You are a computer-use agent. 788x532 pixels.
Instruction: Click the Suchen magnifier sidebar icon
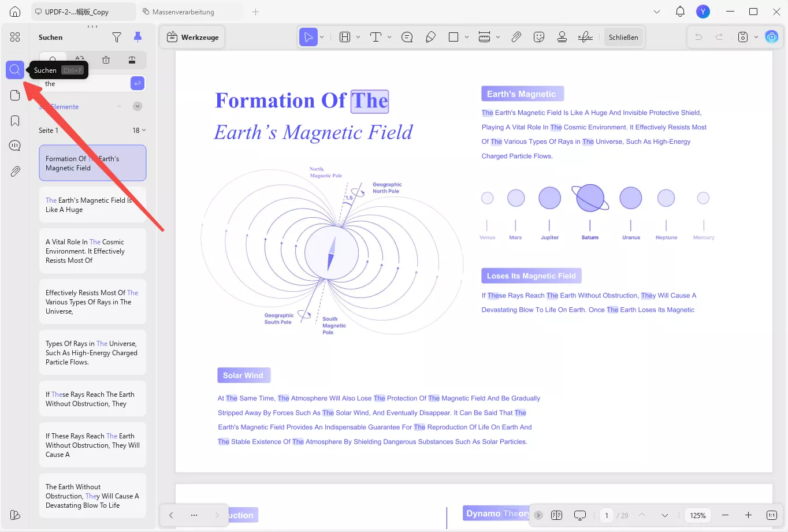click(15, 70)
